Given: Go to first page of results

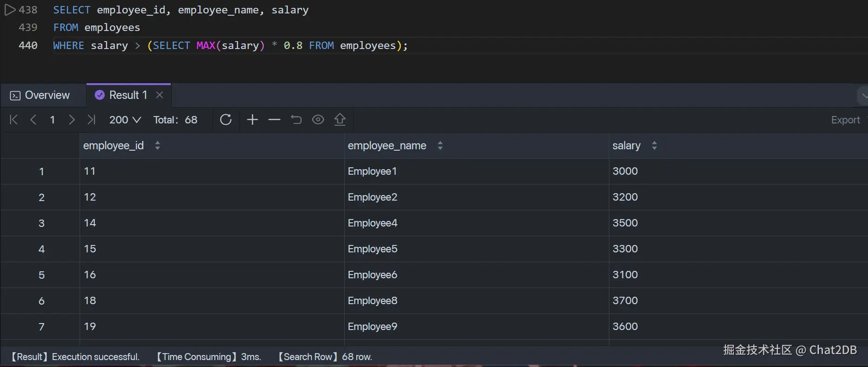Looking at the screenshot, I should pos(13,120).
